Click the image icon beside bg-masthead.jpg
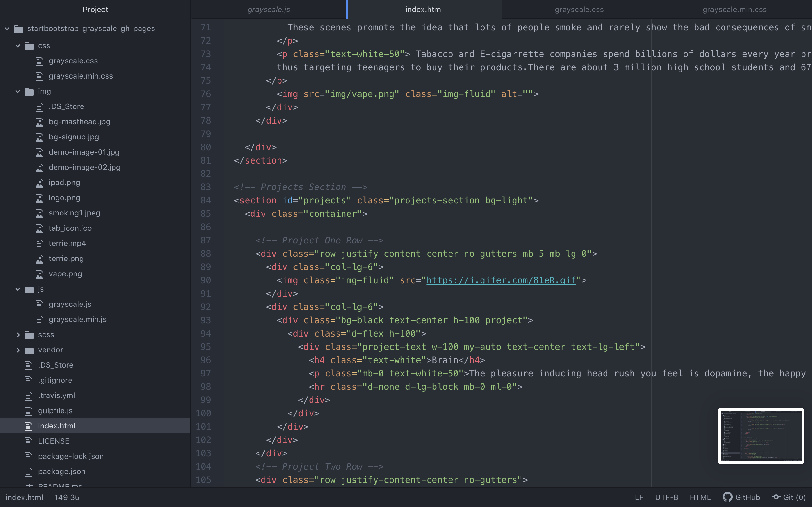The height and width of the screenshot is (507, 812). tap(39, 122)
